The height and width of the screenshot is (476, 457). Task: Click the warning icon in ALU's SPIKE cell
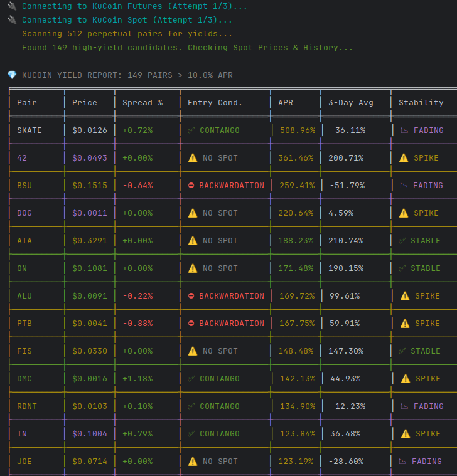pos(405,295)
